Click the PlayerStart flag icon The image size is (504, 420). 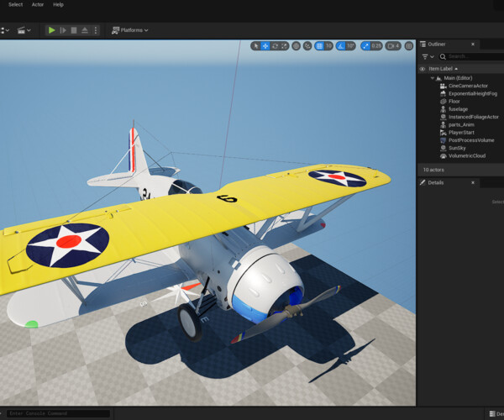pos(444,133)
